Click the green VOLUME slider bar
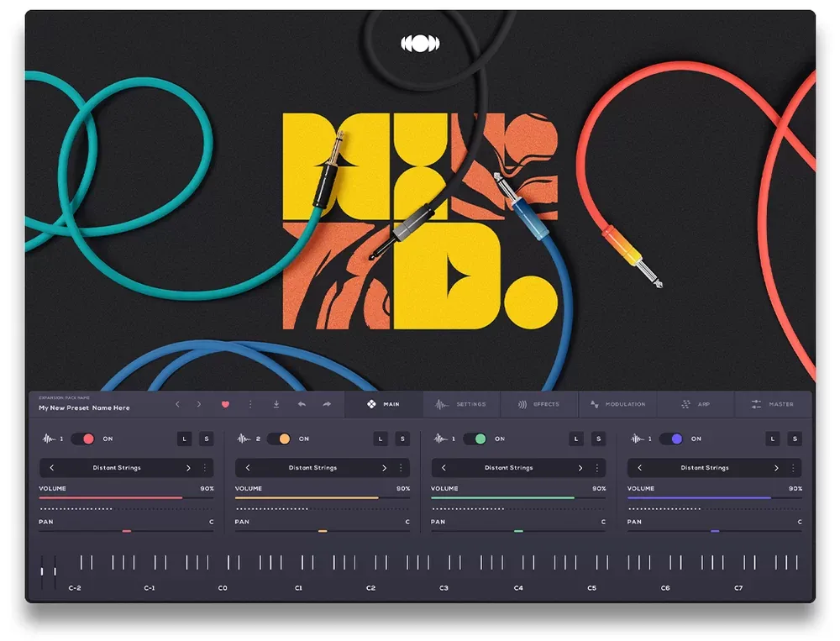The height and width of the screenshot is (641, 840). (x=518, y=498)
